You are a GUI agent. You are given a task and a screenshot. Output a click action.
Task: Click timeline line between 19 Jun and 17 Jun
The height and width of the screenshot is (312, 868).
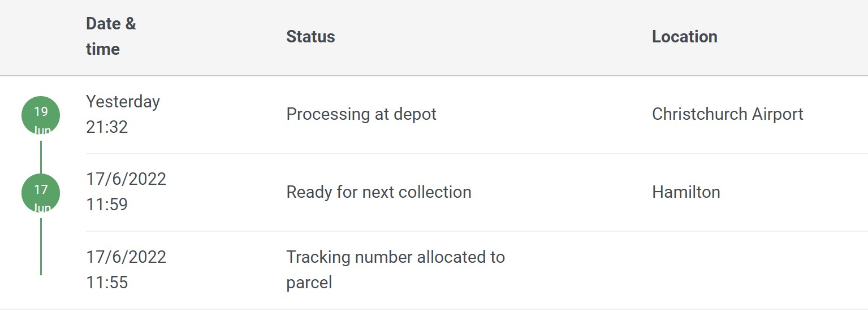coord(41,157)
